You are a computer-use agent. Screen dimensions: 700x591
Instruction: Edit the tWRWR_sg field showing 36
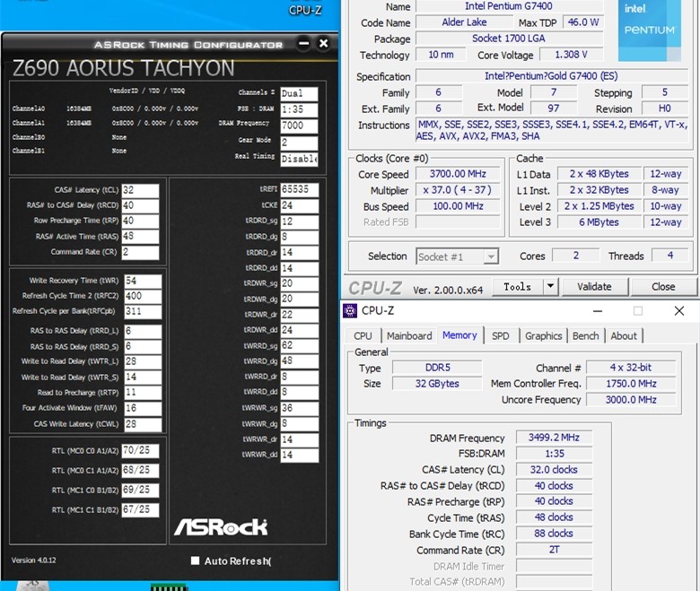click(x=300, y=408)
